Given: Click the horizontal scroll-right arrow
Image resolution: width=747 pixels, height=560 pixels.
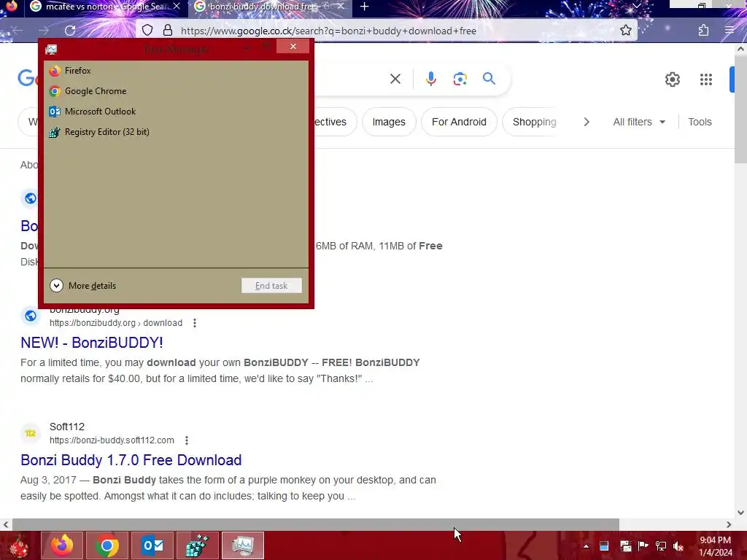Looking at the screenshot, I should [x=729, y=525].
